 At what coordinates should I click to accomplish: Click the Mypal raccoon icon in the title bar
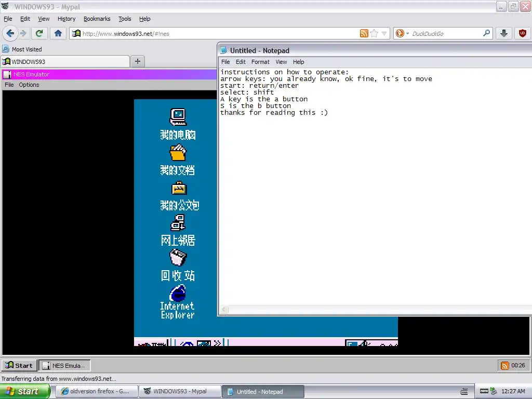click(x=5, y=6)
